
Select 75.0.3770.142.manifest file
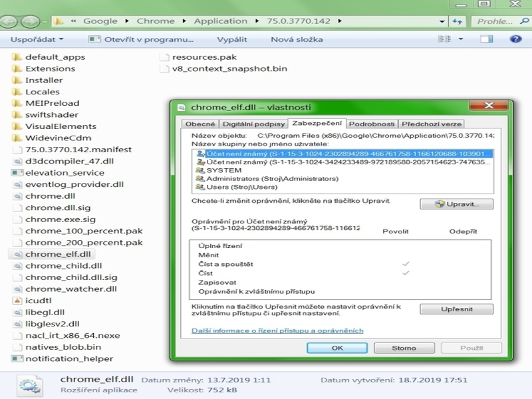tap(72, 150)
